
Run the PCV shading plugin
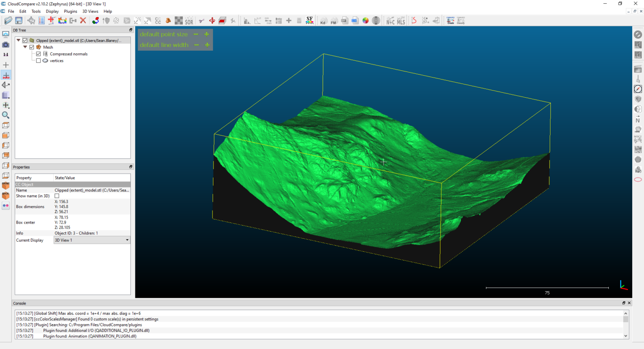point(638,150)
